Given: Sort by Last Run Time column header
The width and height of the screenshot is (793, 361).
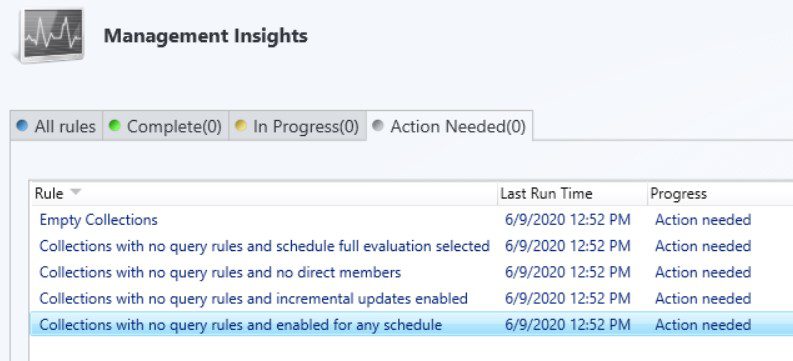Looking at the screenshot, I should click(572, 193).
